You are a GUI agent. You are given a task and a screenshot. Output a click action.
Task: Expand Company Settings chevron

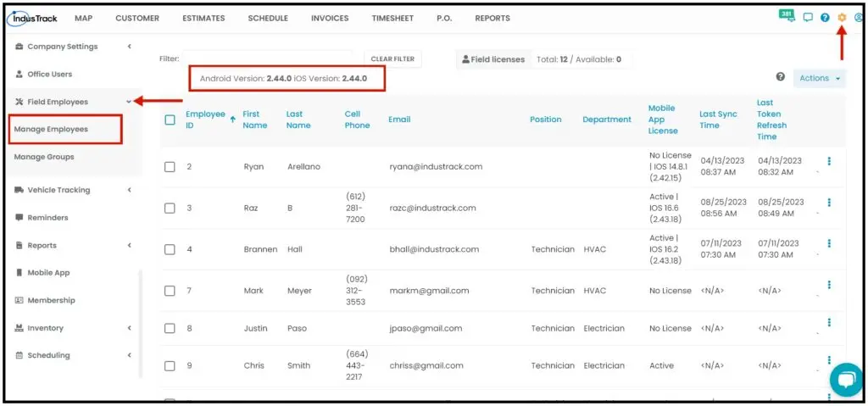pyautogui.click(x=129, y=47)
